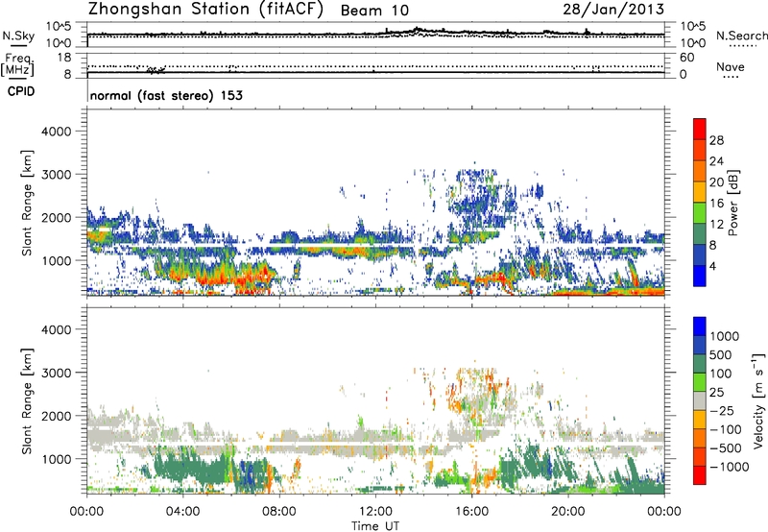Click the "Freq. [MHz]" axis label
Viewport: 768px width, 532px height.
click(18, 65)
